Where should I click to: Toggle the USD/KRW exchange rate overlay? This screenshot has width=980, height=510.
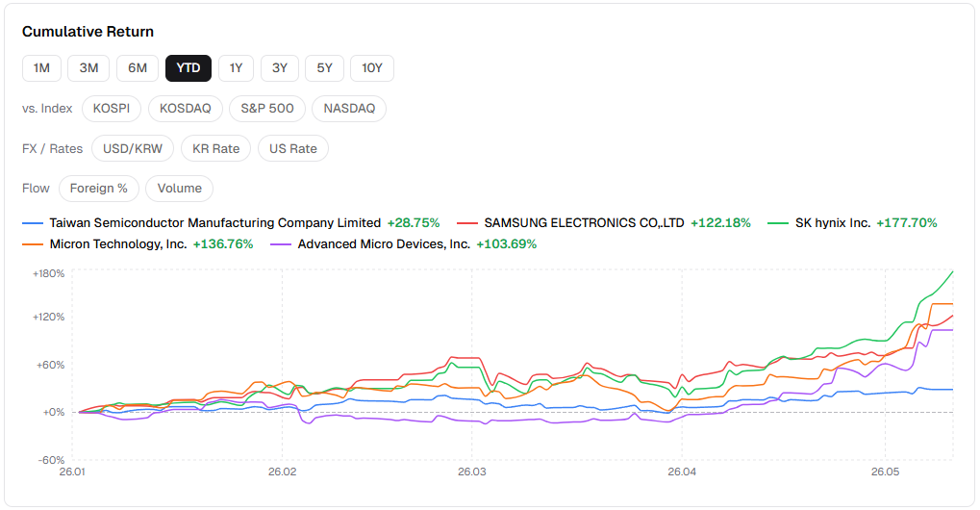[133, 149]
